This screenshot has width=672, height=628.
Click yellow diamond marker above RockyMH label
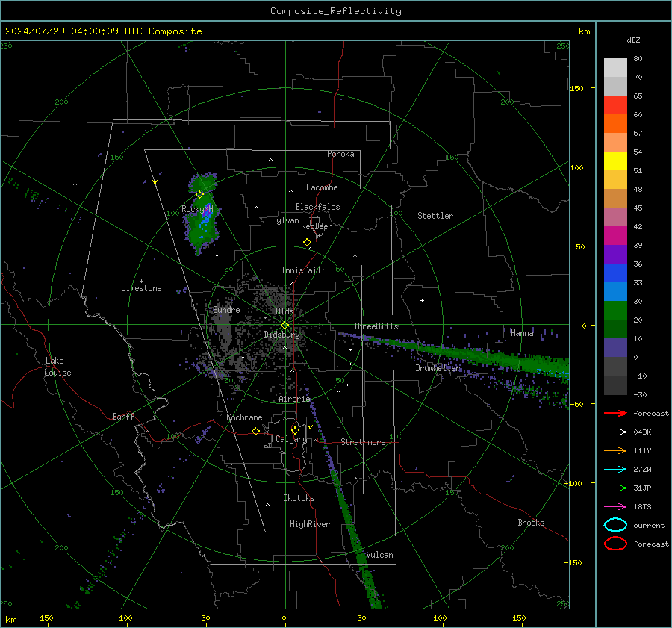coord(199,195)
